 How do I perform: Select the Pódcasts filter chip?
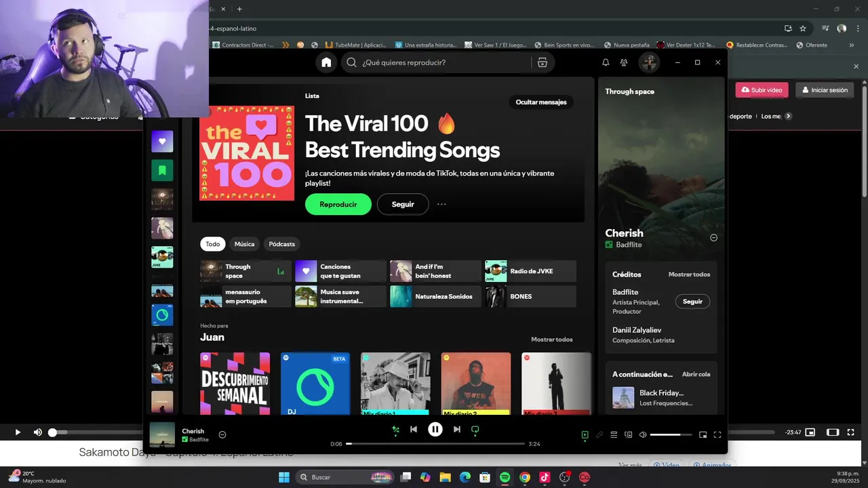[x=282, y=244]
